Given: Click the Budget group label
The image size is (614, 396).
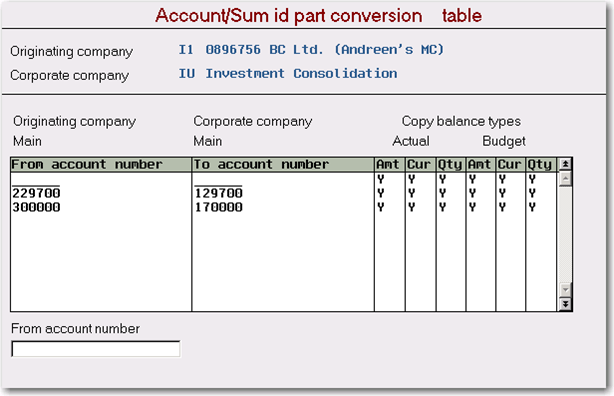Looking at the screenshot, I should point(504,141).
